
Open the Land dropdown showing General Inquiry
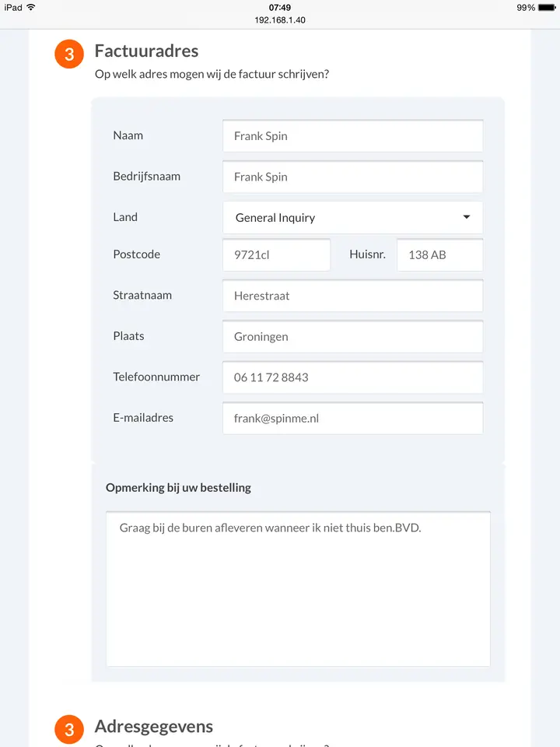pyautogui.click(x=353, y=218)
